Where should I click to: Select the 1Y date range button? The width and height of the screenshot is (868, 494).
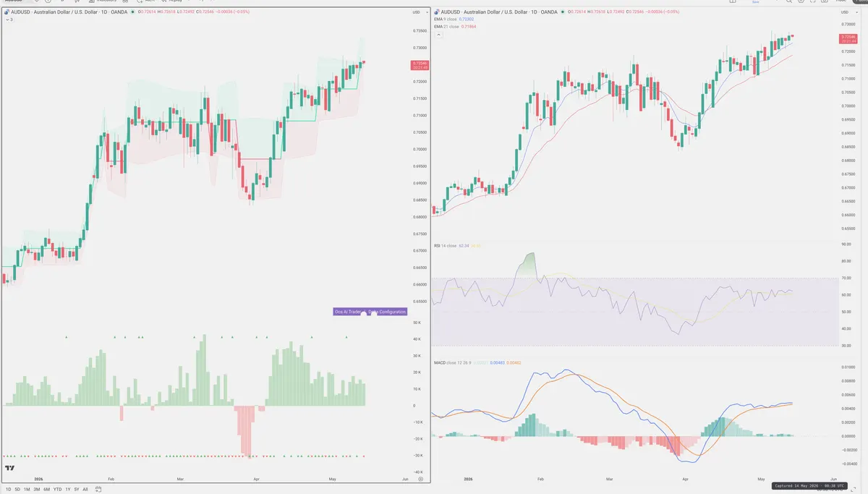pyautogui.click(x=68, y=490)
